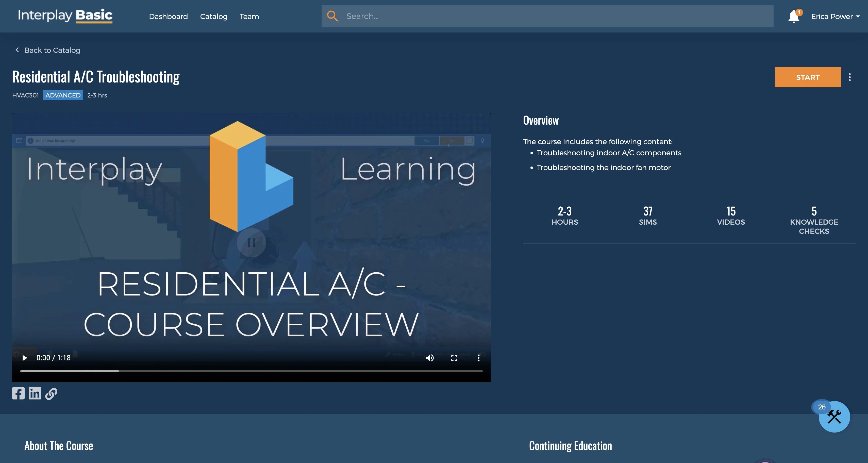Viewport: 868px width, 463px height.
Task: Click 'Troubleshooting indoor A/C components' bullet
Action: pos(609,153)
